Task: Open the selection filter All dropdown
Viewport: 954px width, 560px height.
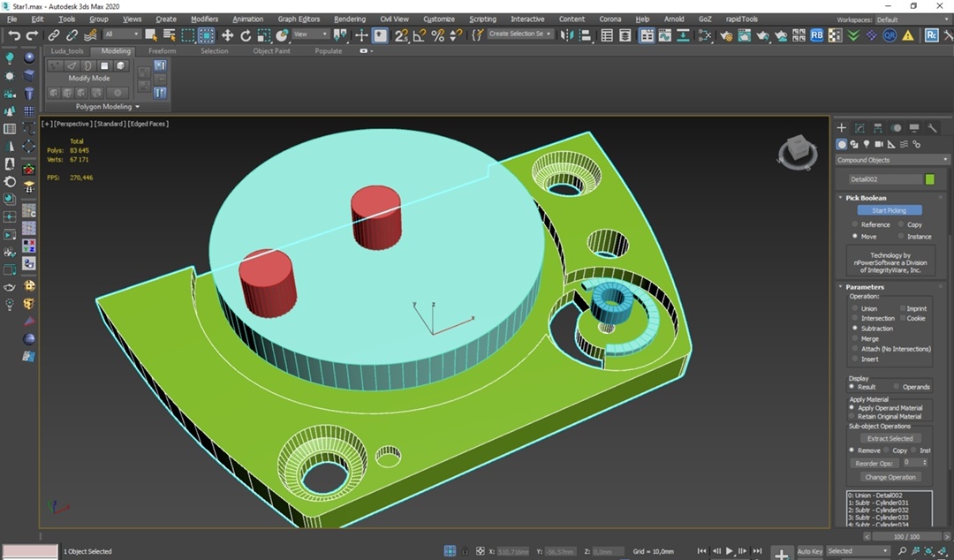Action: coord(122,34)
